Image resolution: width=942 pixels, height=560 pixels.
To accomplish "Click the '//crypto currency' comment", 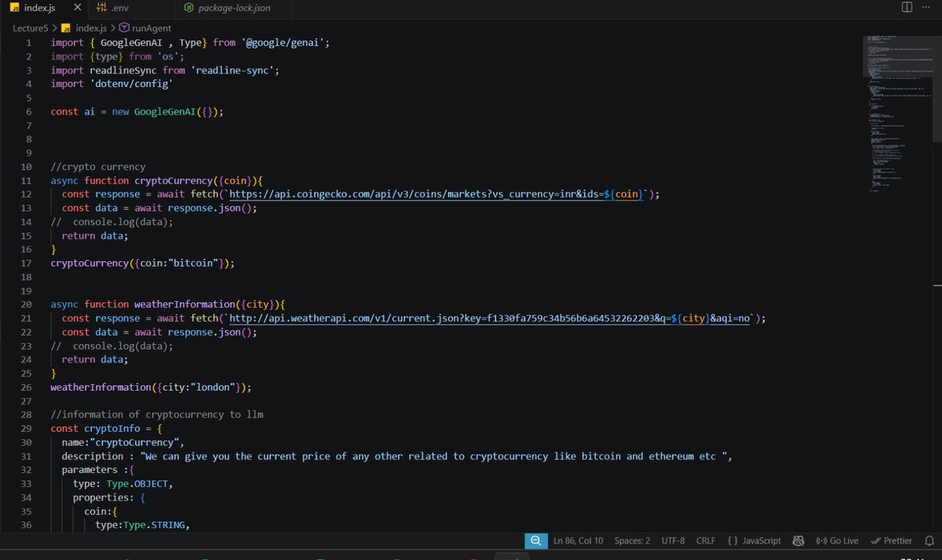I will (98, 167).
